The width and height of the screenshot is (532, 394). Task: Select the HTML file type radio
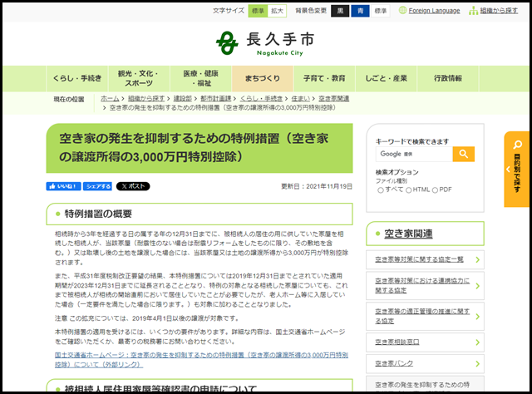tap(409, 190)
